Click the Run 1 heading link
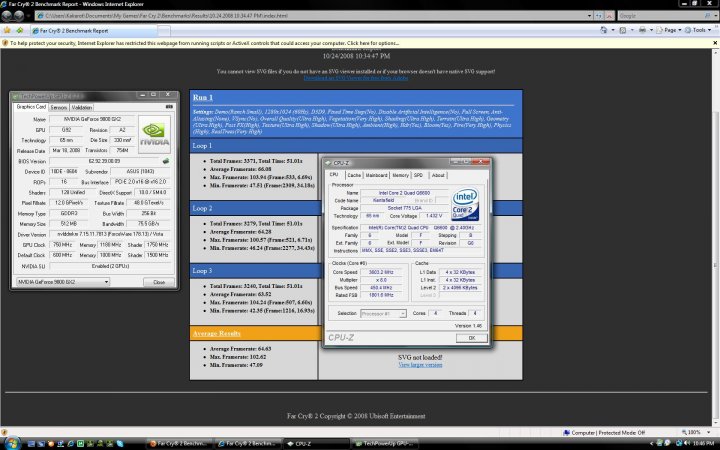This screenshot has height=450, width=720. (x=202, y=97)
